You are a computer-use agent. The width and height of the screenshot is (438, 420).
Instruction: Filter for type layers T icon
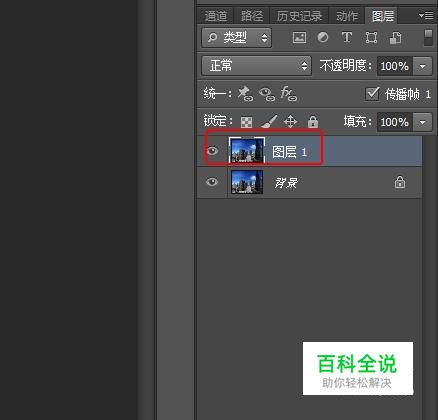[347, 37]
